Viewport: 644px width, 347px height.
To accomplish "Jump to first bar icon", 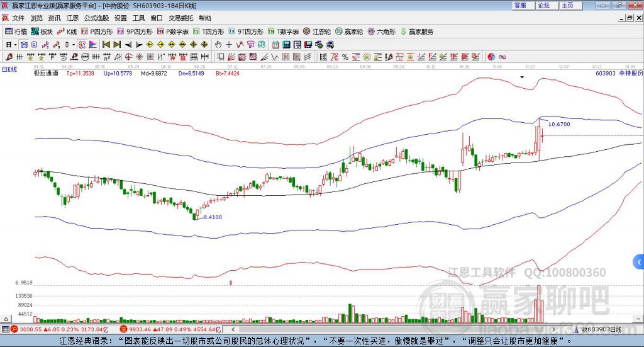I will [106, 45].
